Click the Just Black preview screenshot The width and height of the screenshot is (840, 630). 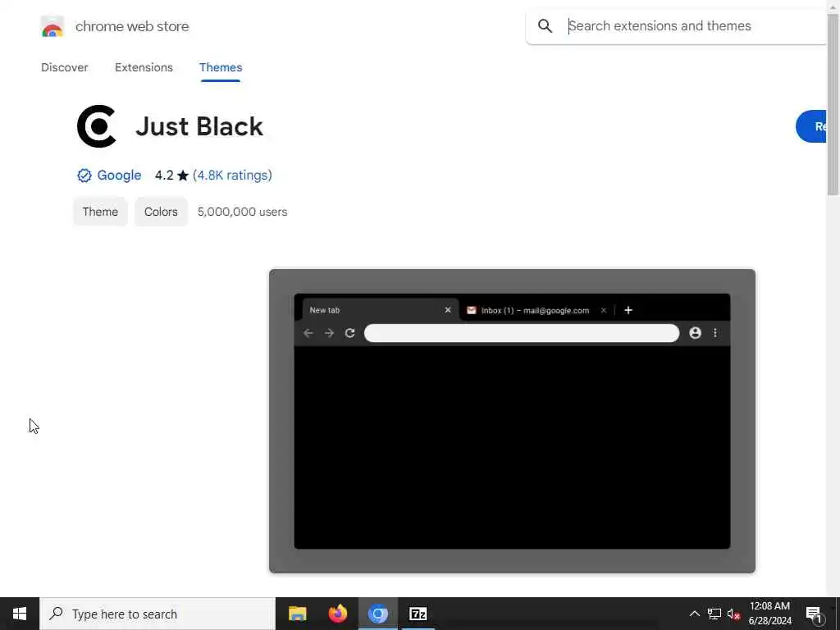pos(512,421)
